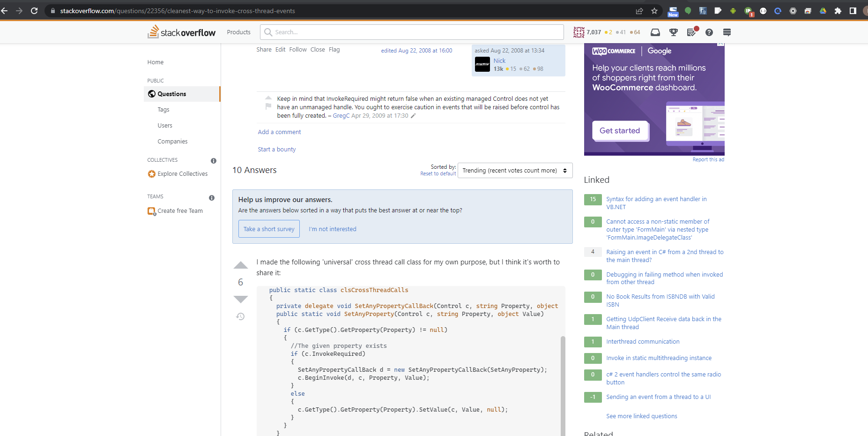Image resolution: width=868 pixels, height=436 pixels.
Task: Flag GregC's comment
Action: (x=268, y=106)
